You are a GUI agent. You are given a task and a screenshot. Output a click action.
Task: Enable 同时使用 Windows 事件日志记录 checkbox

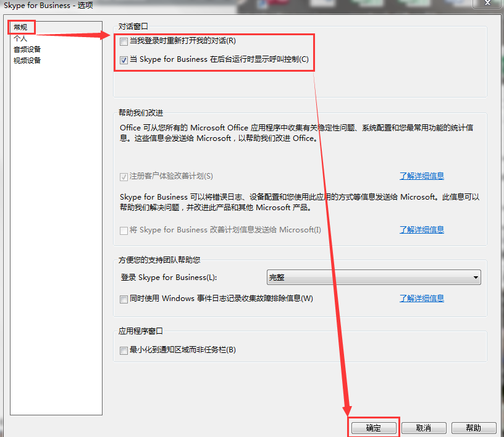pos(124,299)
